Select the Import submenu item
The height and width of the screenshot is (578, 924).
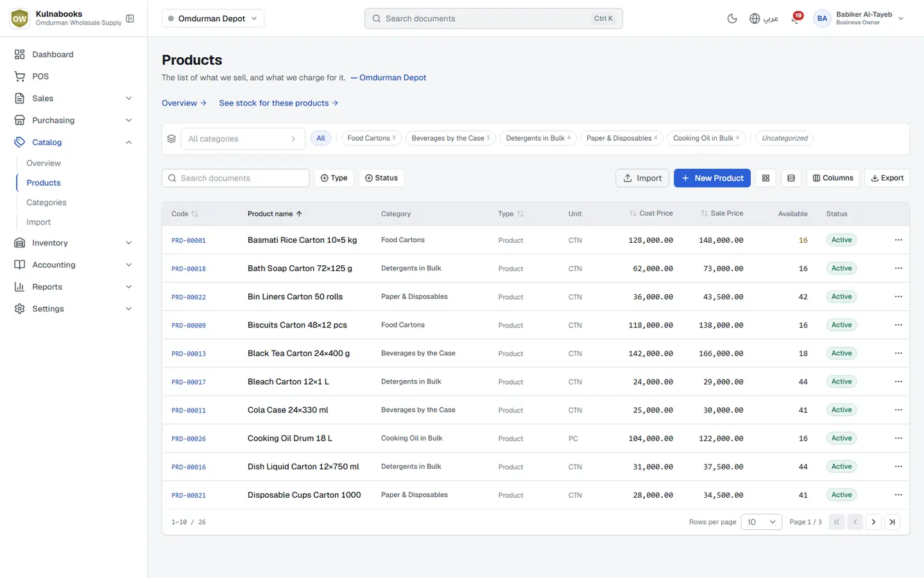pyautogui.click(x=38, y=222)
